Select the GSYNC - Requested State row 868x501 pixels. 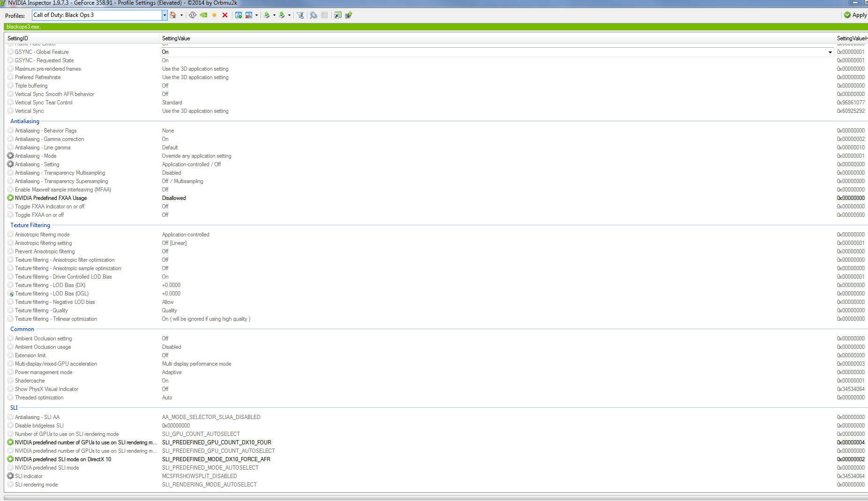point(436,60)
